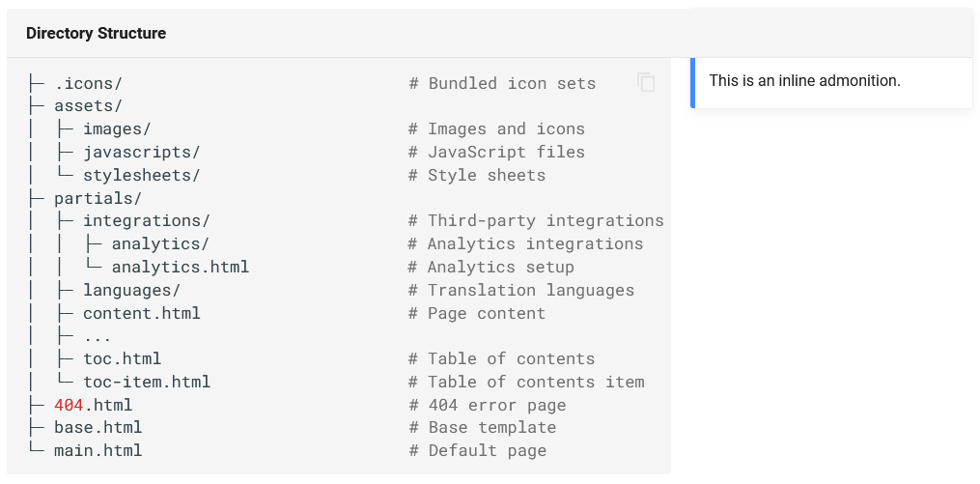Image resolution: width=980 pixels, height=484 pixels.
Task: Click the javascripts/ folder entry
Action: coord(141,152)
